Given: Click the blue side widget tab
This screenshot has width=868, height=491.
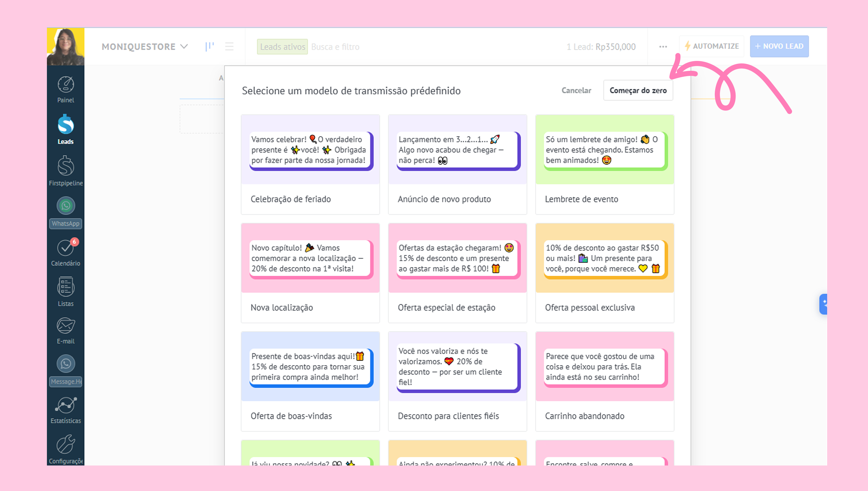Looking at the screenshot, I should pos(823,304).
